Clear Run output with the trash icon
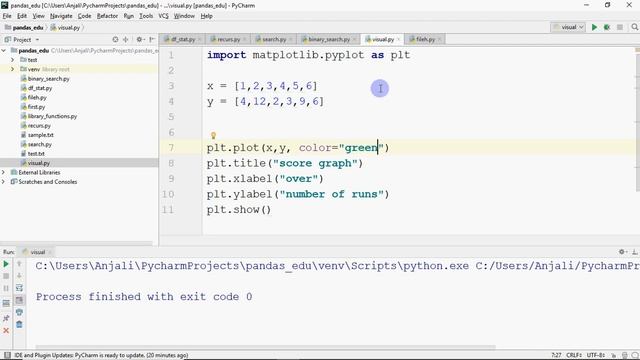This screenshot has width=640, height=360. [x=19, y=324]
